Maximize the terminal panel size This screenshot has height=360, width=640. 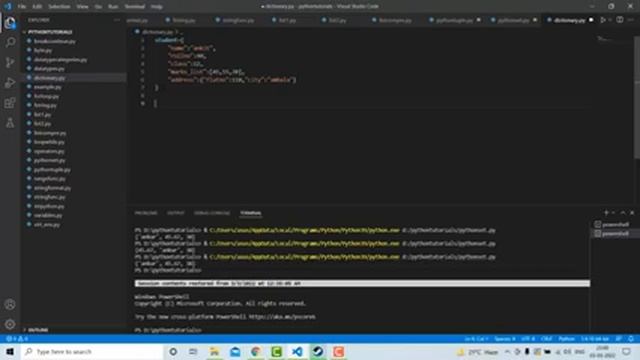pos(623,213)
